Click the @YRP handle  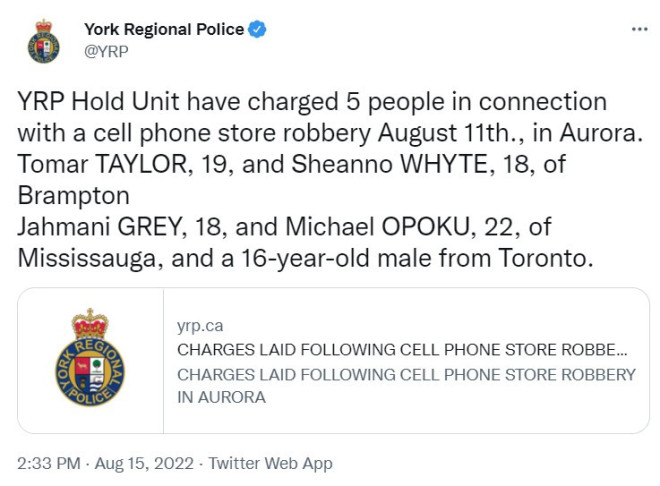click(x=106, y=51)
